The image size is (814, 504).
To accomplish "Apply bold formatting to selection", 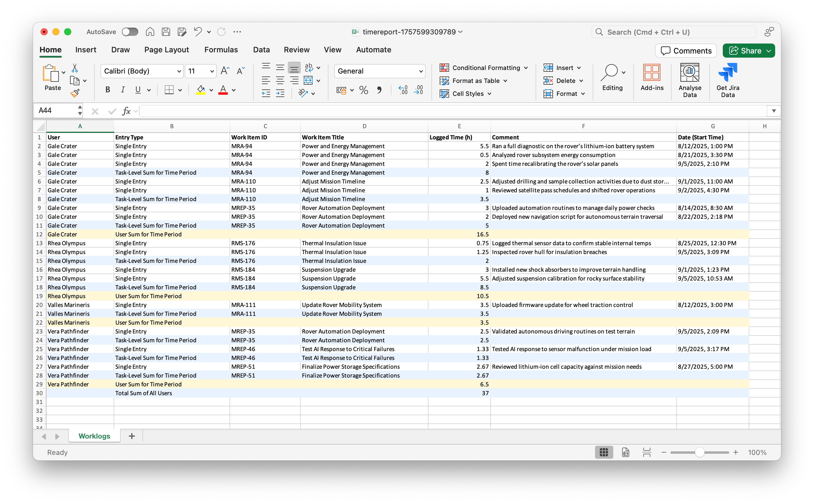I will click(x=107, y=89).
